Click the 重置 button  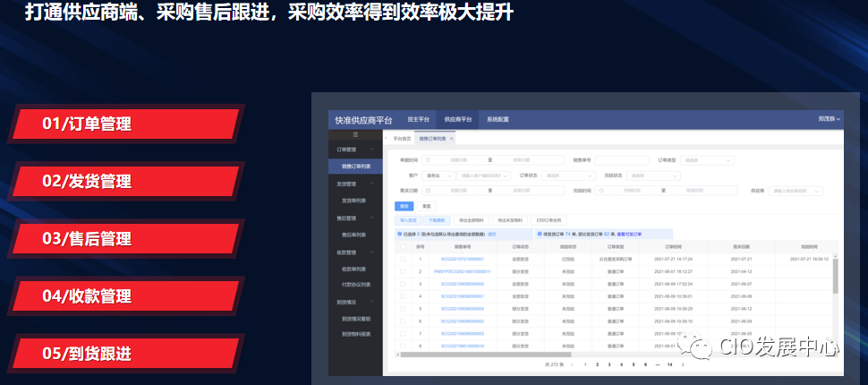tap(426, 206)
